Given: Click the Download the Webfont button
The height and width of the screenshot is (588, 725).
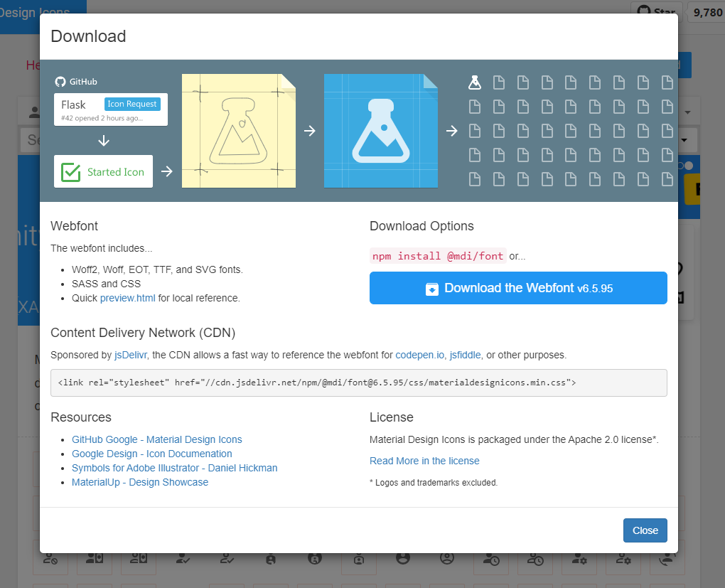Looking at the screenshot, I should pos(518,288).
